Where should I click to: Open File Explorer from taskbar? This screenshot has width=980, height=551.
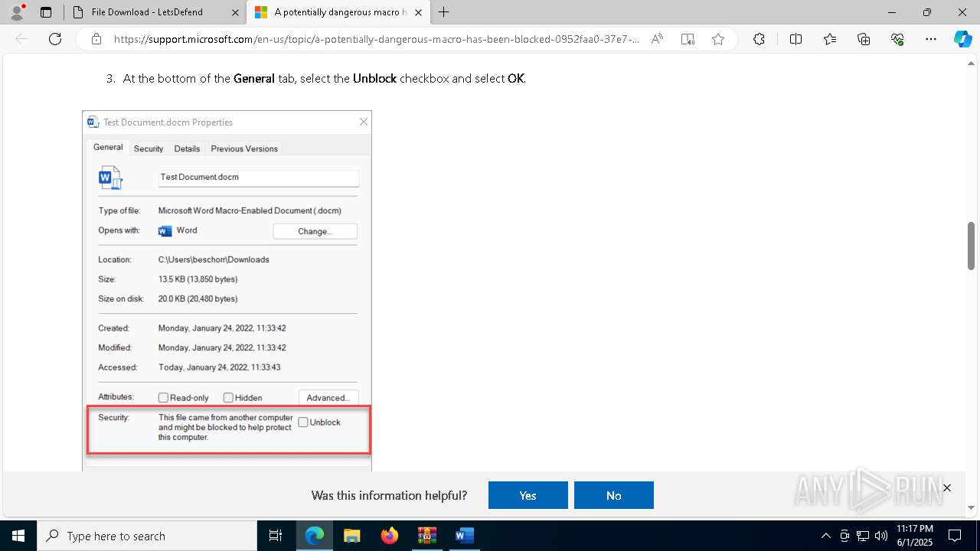coord(351,536)
